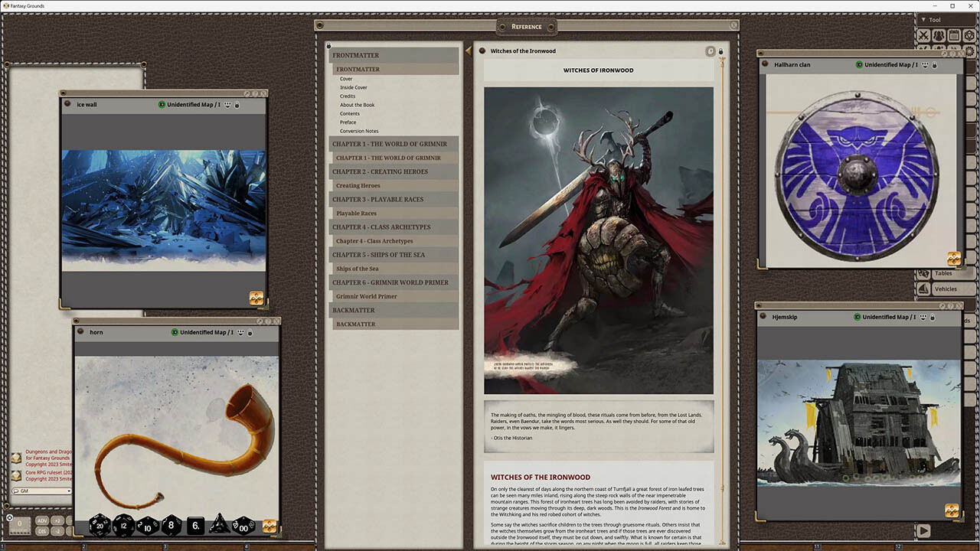Select the Conversion Notes entry
The width and height of the screenshot is (980, 551).
(x=359, y=131)
